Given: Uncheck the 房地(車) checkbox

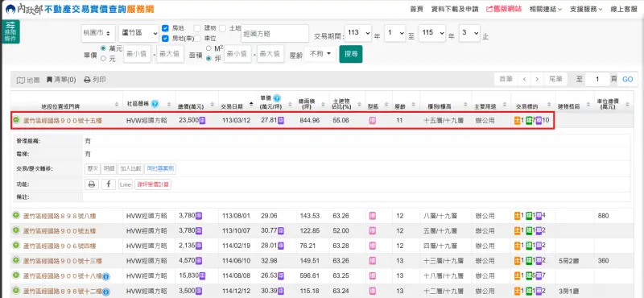Looking at the screenshot, I should click(165, 39).
